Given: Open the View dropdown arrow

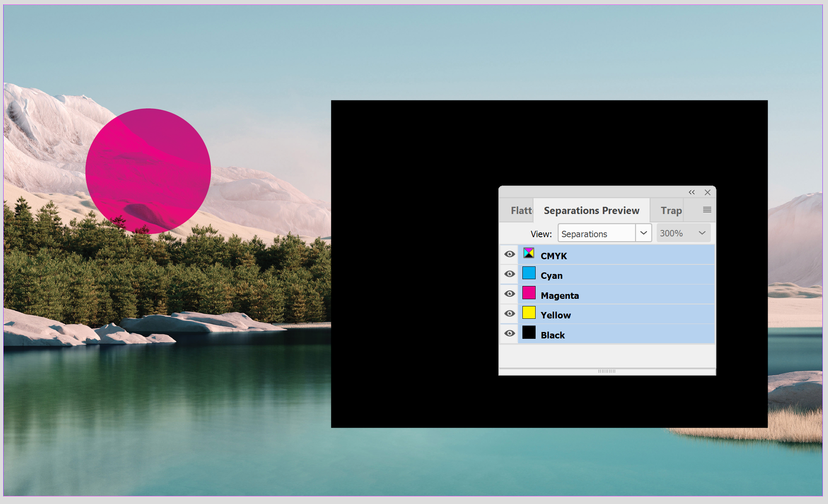Looking at the screenshot, I should (x=644, y=233).
